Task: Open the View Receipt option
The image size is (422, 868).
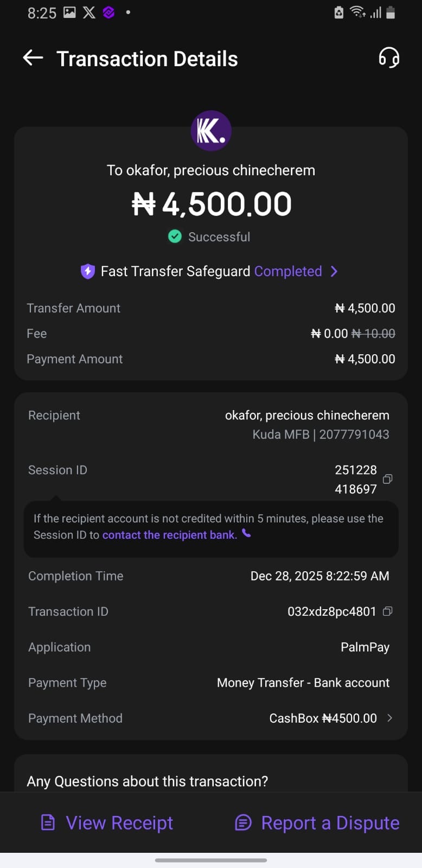Action: tap(107, 823)
